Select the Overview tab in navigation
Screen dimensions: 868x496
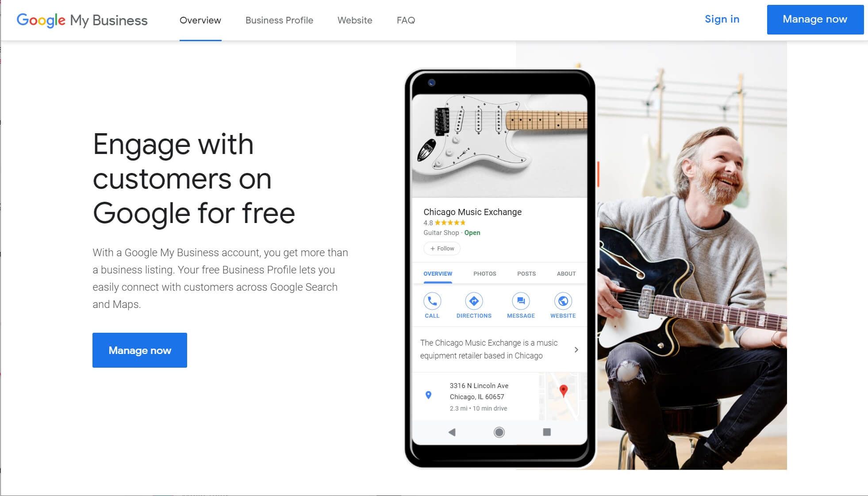click(x=200, y=20)
